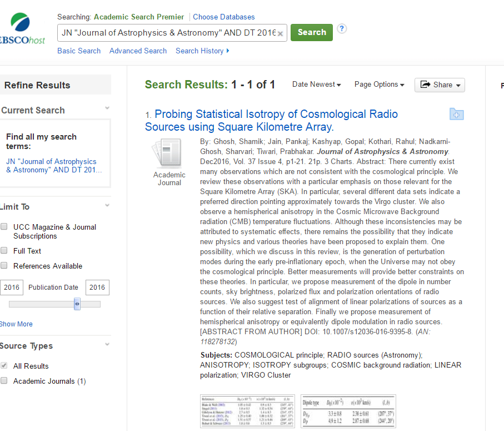Open Choose Databases link
The image size is (504, 431).
(224, 17)
